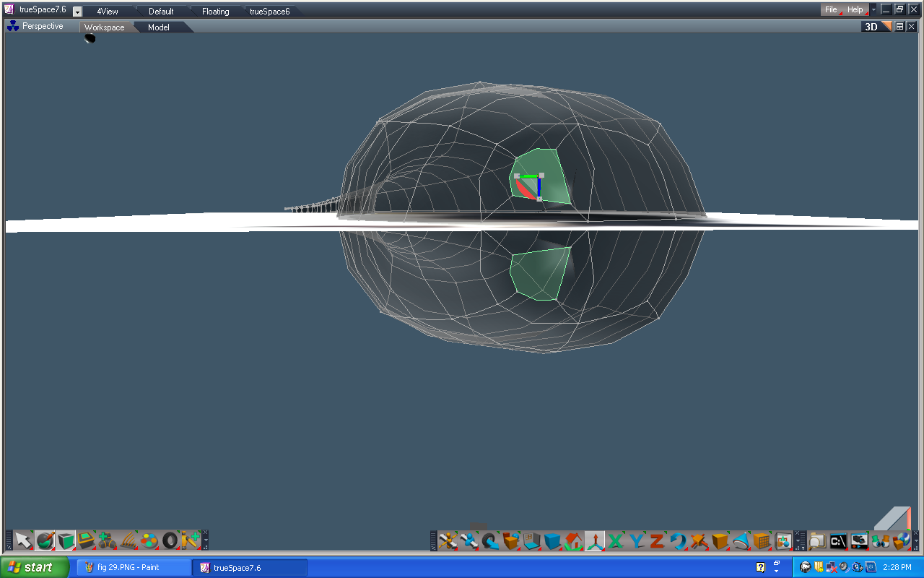
Task: Switch to the 4View layout
Action: (x=107, y=11)
